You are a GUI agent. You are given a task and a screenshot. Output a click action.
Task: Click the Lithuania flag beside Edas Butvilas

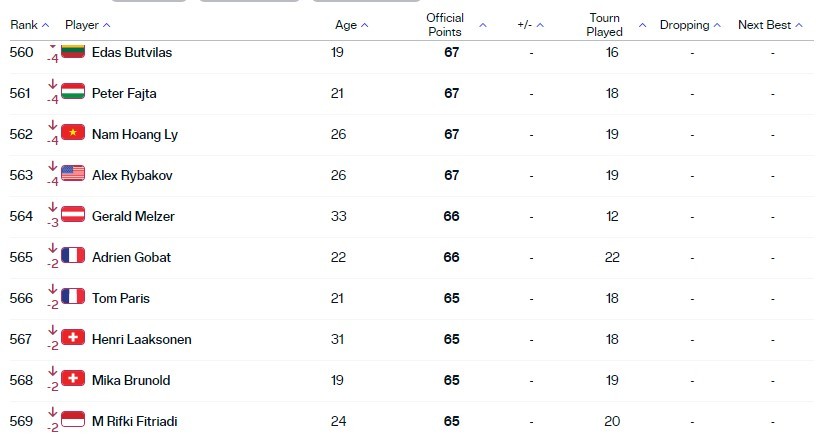(x=73, y=51)
